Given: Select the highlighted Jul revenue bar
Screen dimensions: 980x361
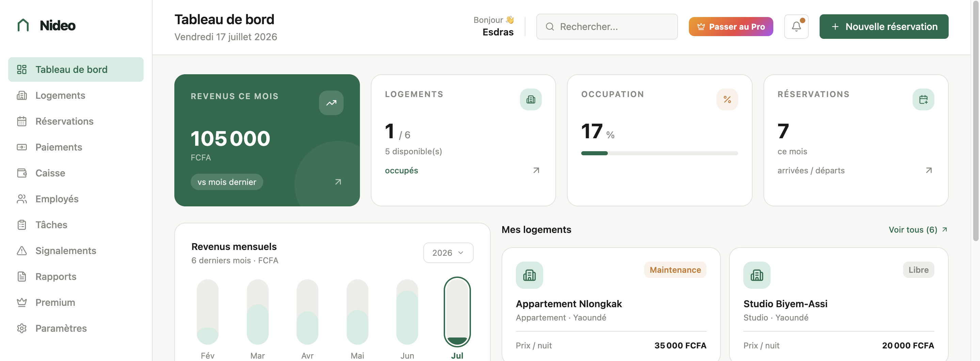Looking at the screenshot, I should [x=457, y=312].
